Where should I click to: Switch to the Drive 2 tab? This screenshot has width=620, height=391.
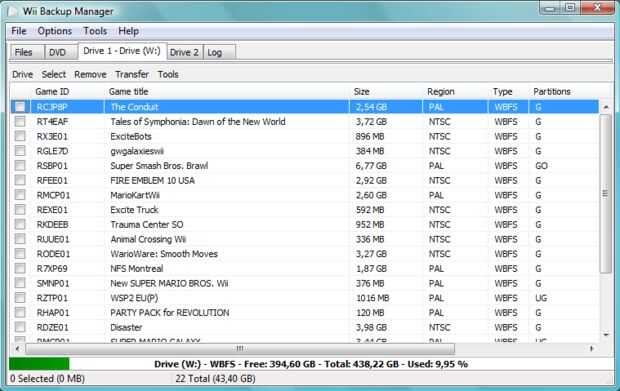click(184, 52)
